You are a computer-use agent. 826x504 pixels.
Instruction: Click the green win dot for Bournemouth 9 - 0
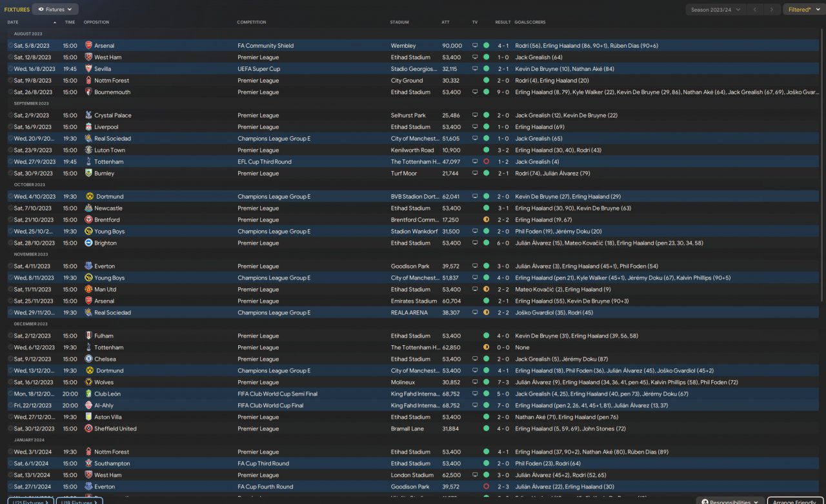tap(486, 92)
